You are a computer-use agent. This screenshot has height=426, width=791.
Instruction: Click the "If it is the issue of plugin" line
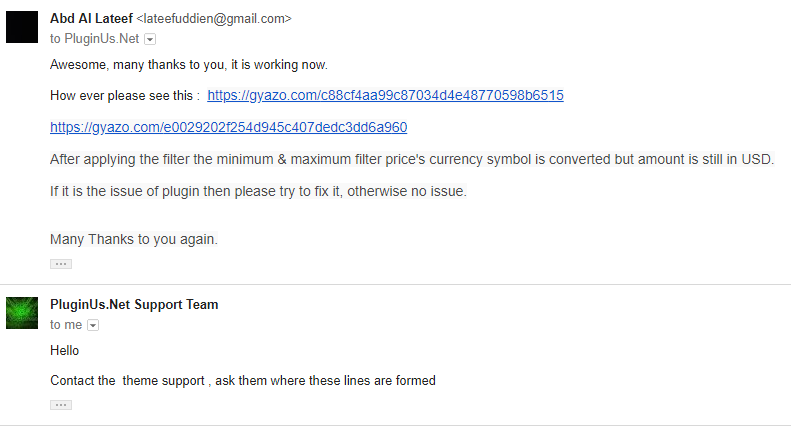[257, 191]
